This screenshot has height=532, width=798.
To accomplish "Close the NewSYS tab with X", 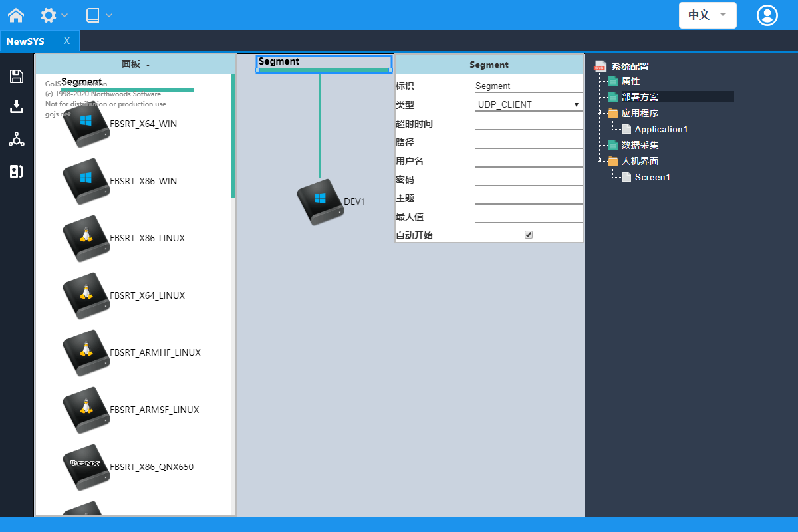I will click(x=66, y=41).
